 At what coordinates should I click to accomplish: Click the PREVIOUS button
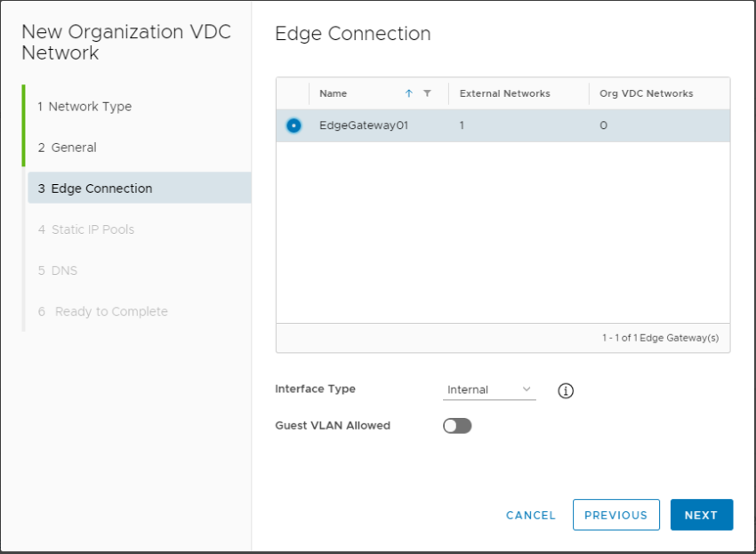tap(616, 515)
